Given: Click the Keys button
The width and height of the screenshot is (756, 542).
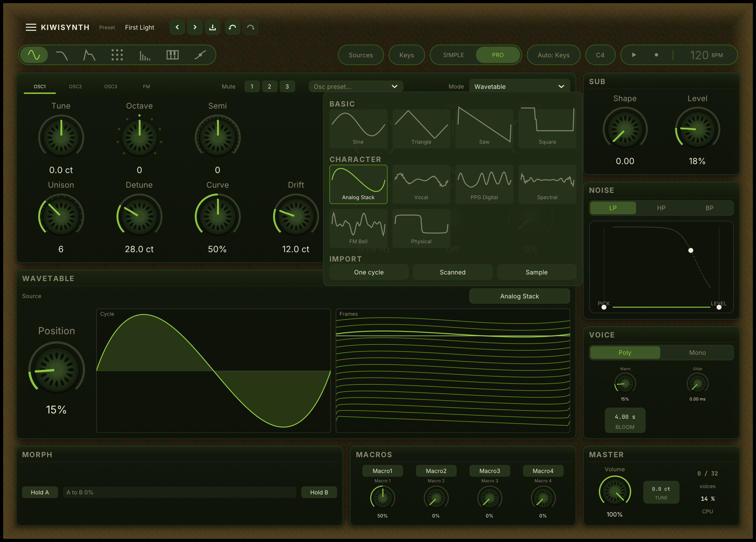Looking at the screenshot, I should (407, 55).
